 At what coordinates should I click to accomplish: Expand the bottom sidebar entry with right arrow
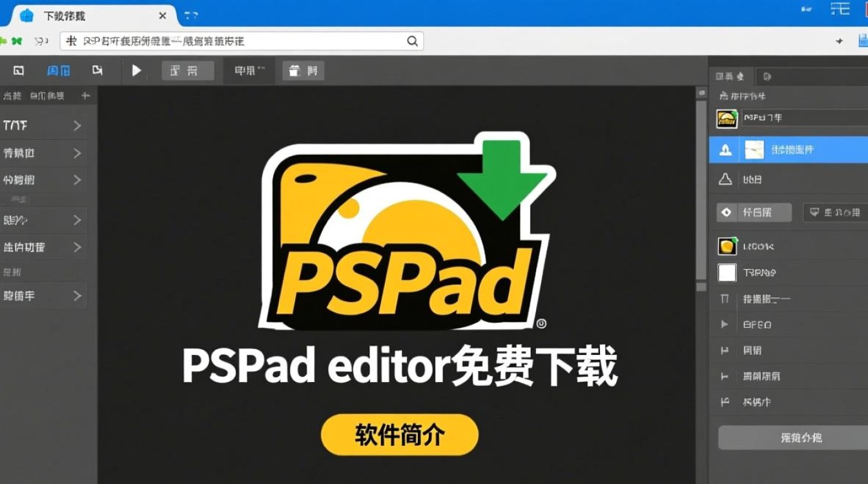[79, 296]
